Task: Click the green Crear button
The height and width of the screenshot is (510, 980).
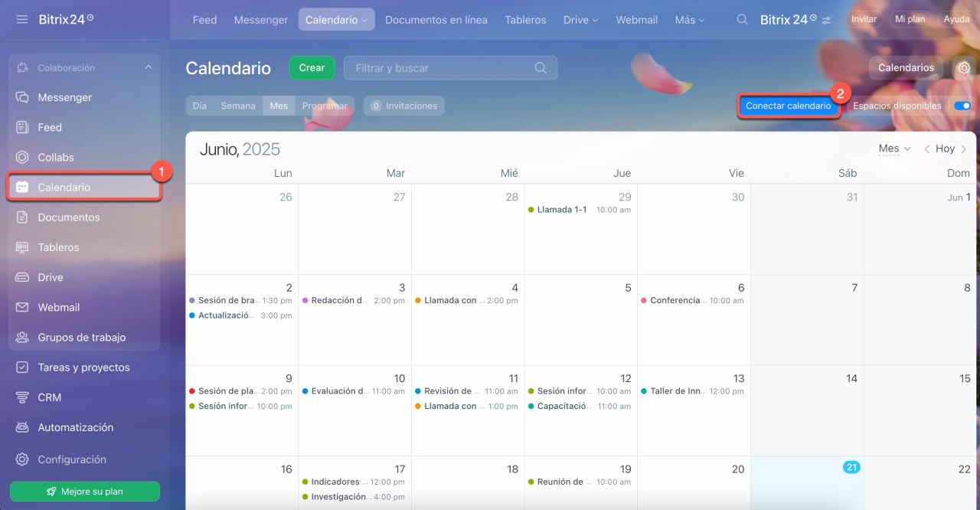Action: coord(312,67)
